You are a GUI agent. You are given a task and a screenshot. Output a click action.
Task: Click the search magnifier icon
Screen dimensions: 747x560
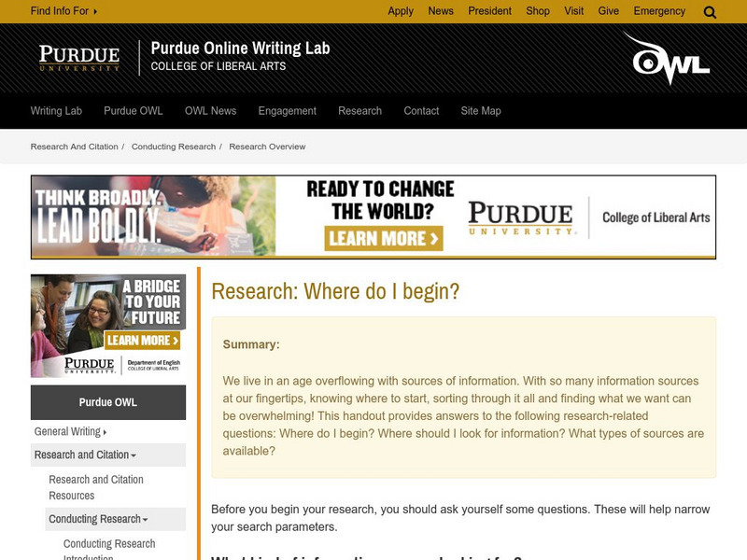click(710, 12)
